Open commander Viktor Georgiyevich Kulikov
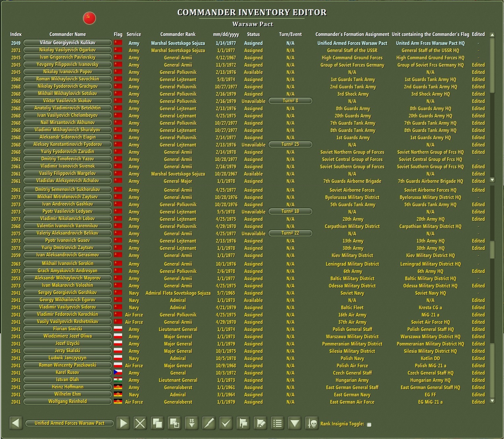504x439 pixels. point(68,43)
